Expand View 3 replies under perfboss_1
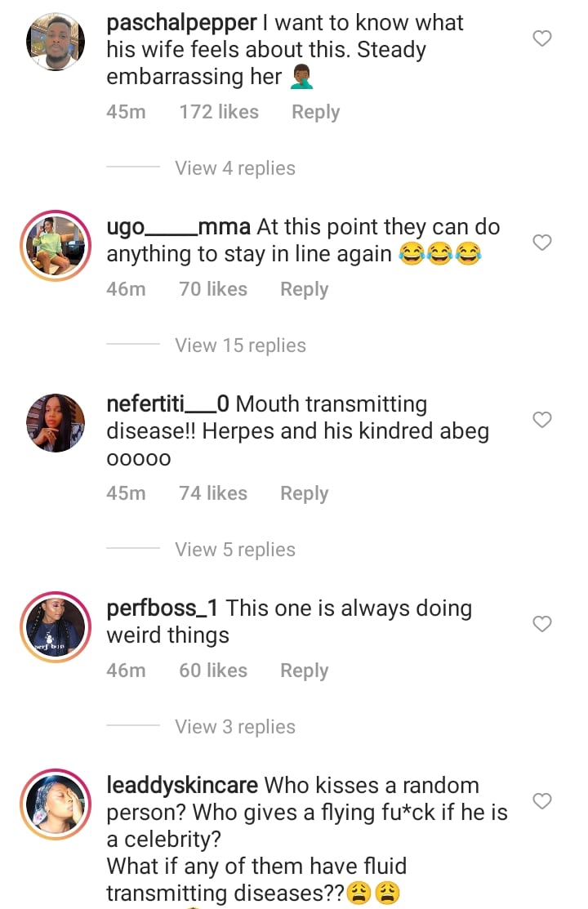Viewport: 588px width, 909px height. 234,727
